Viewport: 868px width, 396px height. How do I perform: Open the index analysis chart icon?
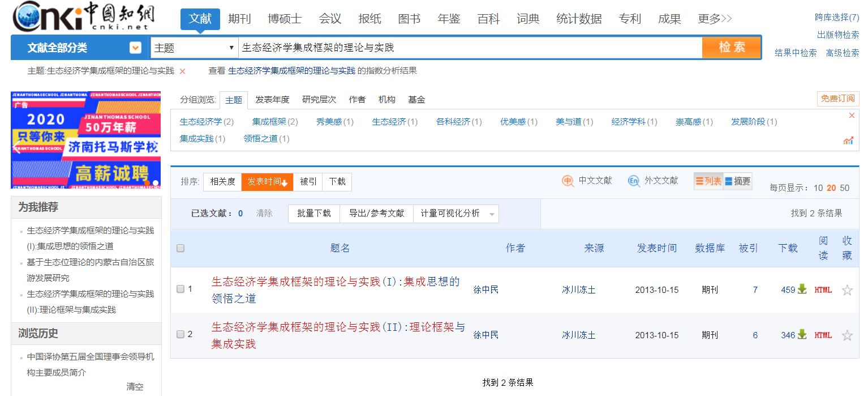pos(848,140)
